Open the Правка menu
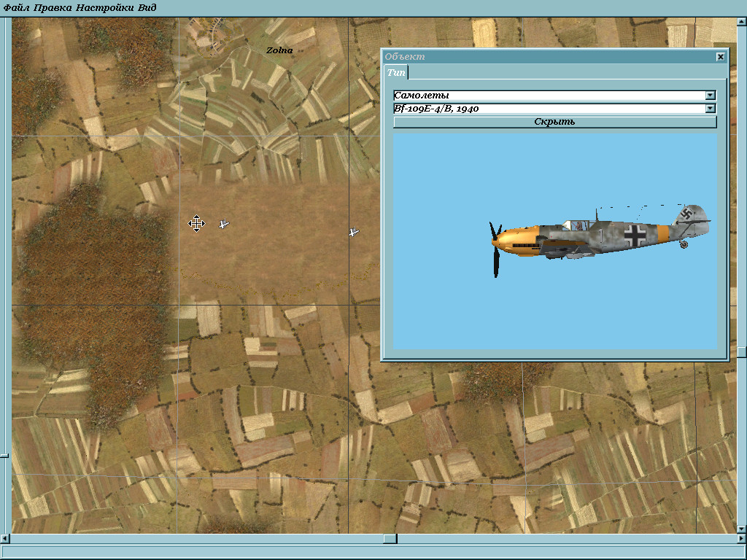The width and height of the screenshot is (747, 560). (53, 7)
